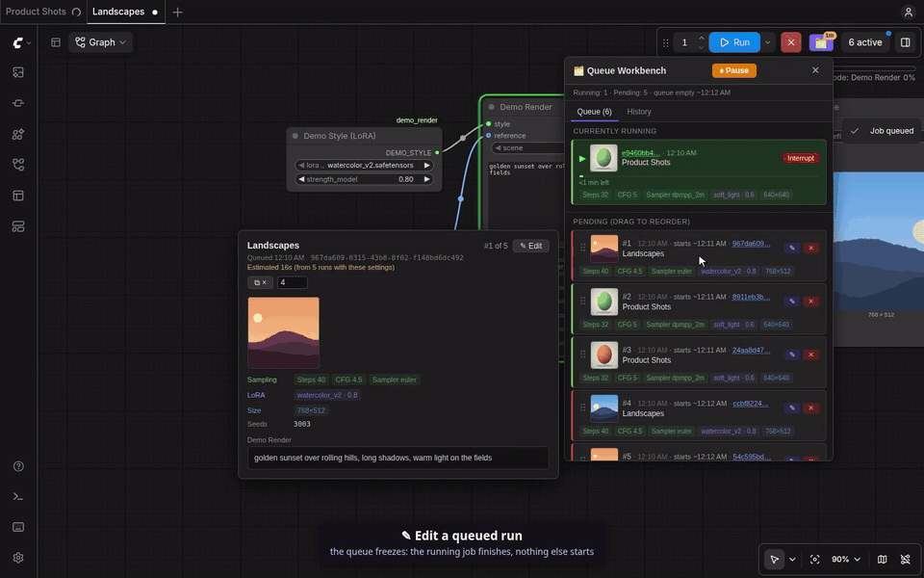924x578 pixels.
Task: Pause the queue
Action: [733, 70]
